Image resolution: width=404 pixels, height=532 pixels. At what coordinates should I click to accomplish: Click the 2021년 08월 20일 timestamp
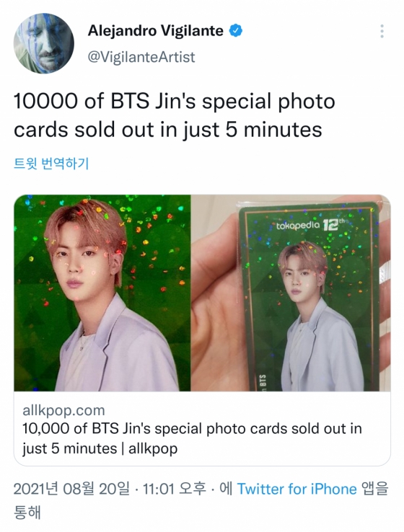tap(71, 489)
